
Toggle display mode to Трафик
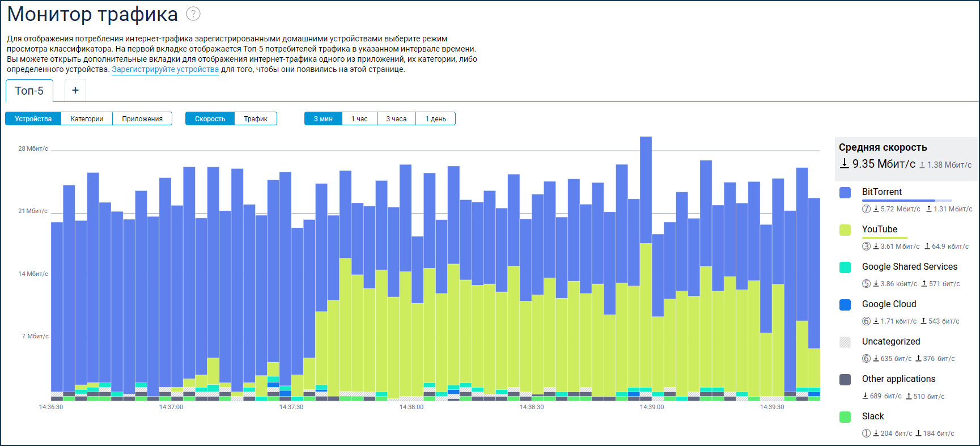(256, 119)
